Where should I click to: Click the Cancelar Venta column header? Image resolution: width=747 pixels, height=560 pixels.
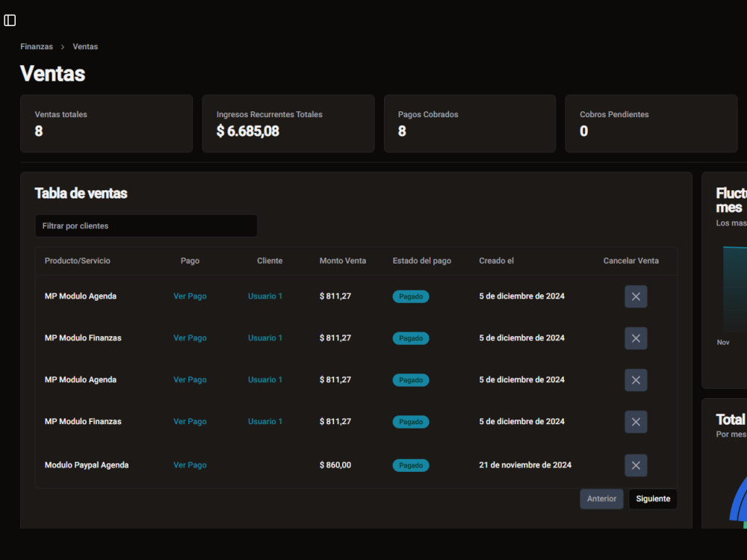[x=630, y=261]
